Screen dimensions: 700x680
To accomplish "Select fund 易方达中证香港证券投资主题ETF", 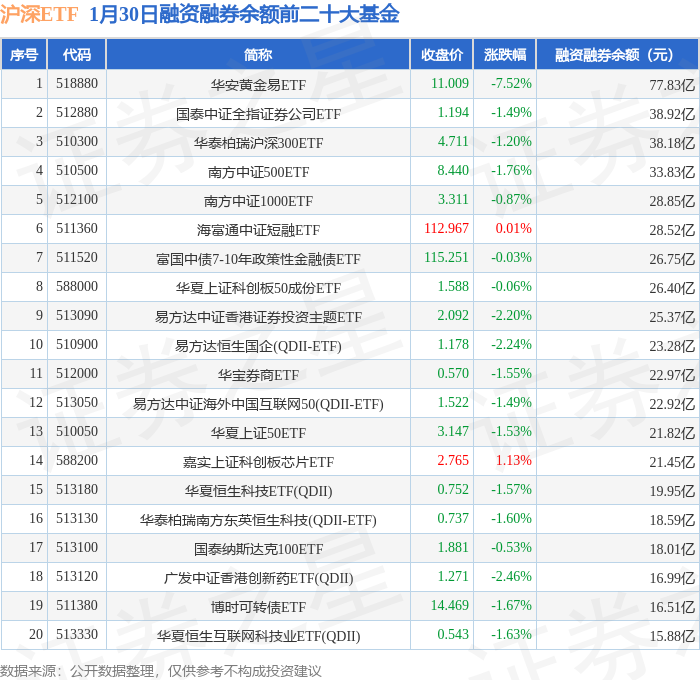I will coord(258,317).
